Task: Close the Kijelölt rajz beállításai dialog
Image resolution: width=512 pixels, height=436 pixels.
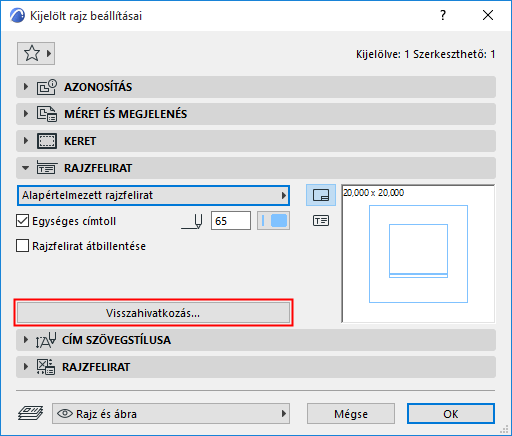Action: point(488,15)
